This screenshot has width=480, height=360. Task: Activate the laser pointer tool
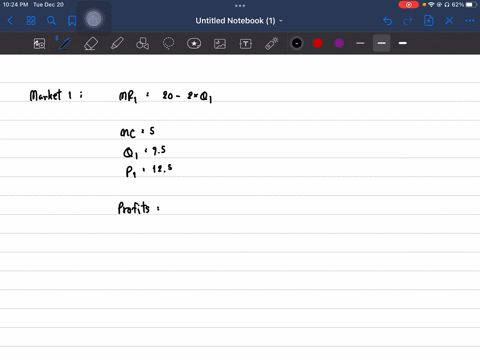click(x=272, y=44)
